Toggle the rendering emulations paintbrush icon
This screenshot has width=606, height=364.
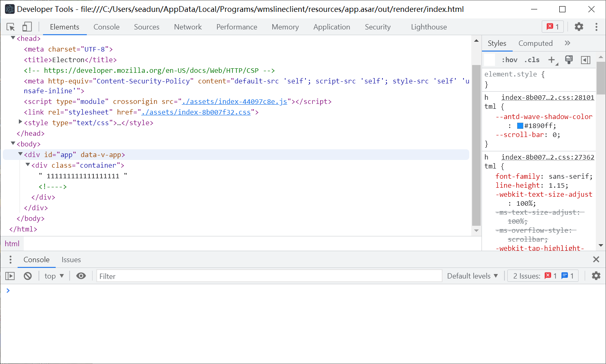[569, 60]
